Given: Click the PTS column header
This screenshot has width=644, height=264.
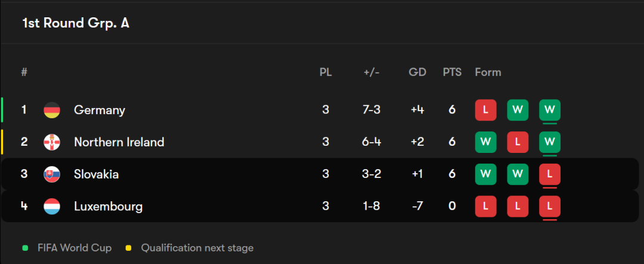Looking at the screenshot, I should click(452, 72).
